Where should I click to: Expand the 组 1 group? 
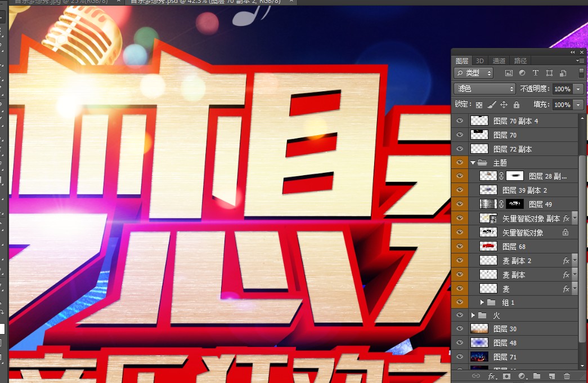coord(482,302)
